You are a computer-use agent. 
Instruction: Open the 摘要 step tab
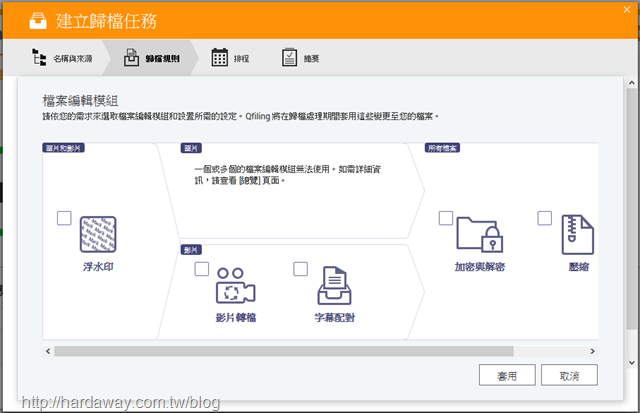300,58
